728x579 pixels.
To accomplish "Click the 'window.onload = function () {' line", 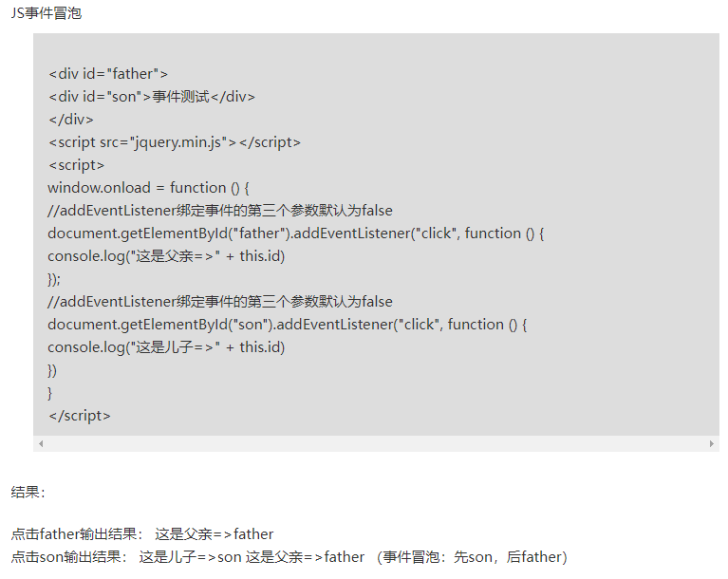I will [147, 187].
